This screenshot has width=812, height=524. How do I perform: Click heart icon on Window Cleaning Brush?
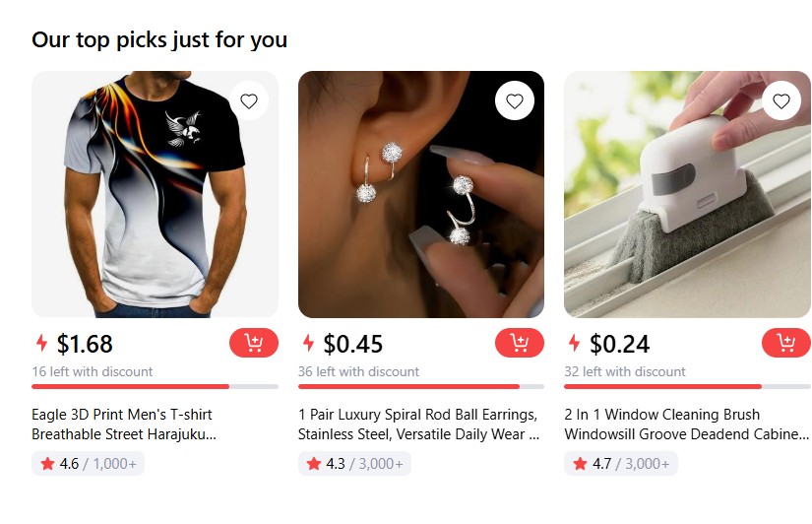(x=781, y=100)
